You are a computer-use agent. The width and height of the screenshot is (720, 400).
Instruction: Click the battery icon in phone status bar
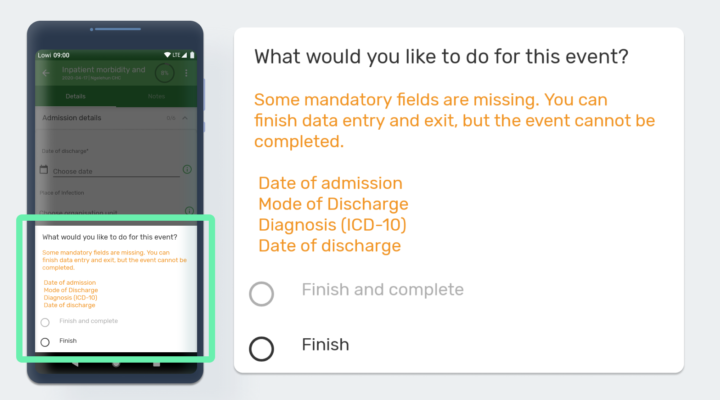(x=192, y=55)
